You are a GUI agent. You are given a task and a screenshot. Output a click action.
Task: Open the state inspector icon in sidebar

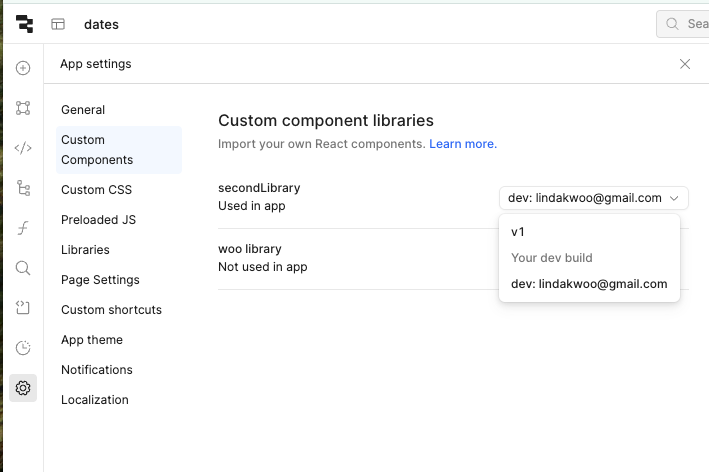(x=23, y=308)
